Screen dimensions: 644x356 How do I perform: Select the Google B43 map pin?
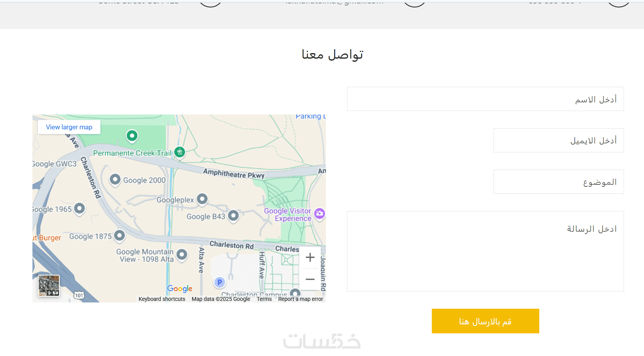[x=233, y=216]
